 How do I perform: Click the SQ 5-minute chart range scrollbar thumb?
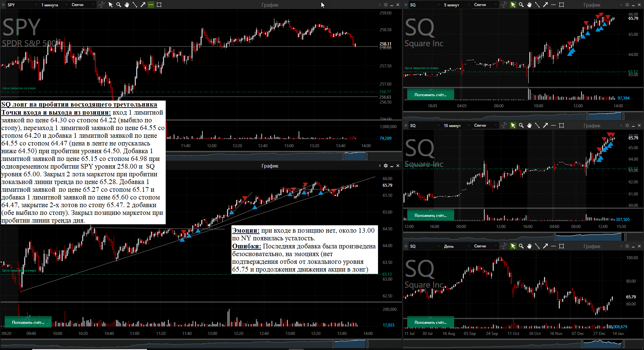click(x=605, y=116)
